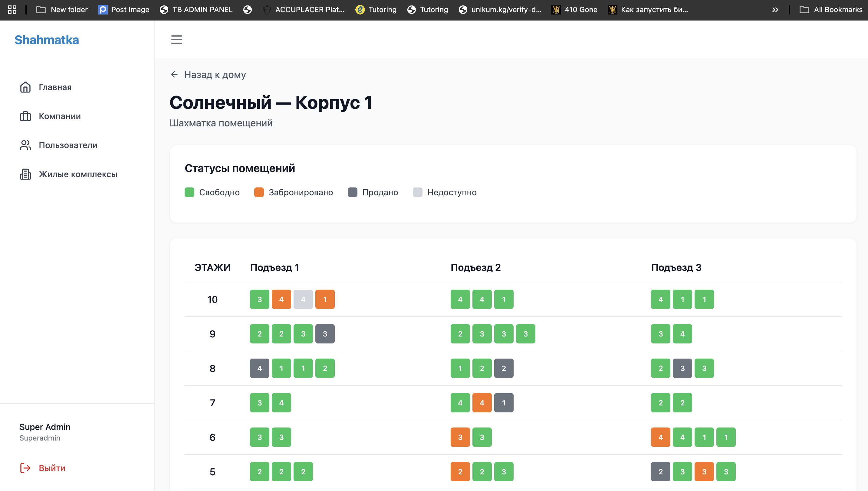Screen dimensions: 868x491
Task: Toggle the hamburger sidebar menu
Action: 176,39
